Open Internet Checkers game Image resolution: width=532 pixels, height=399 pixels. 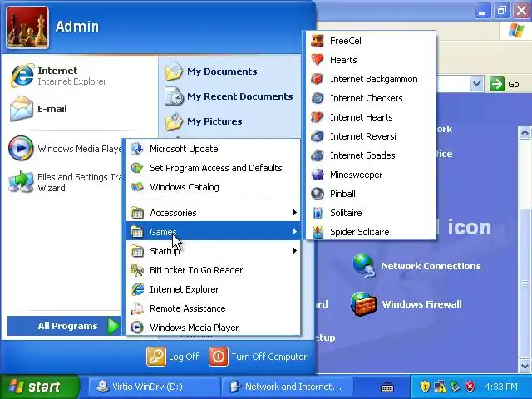pyautogui.click(x=371, y=98)
